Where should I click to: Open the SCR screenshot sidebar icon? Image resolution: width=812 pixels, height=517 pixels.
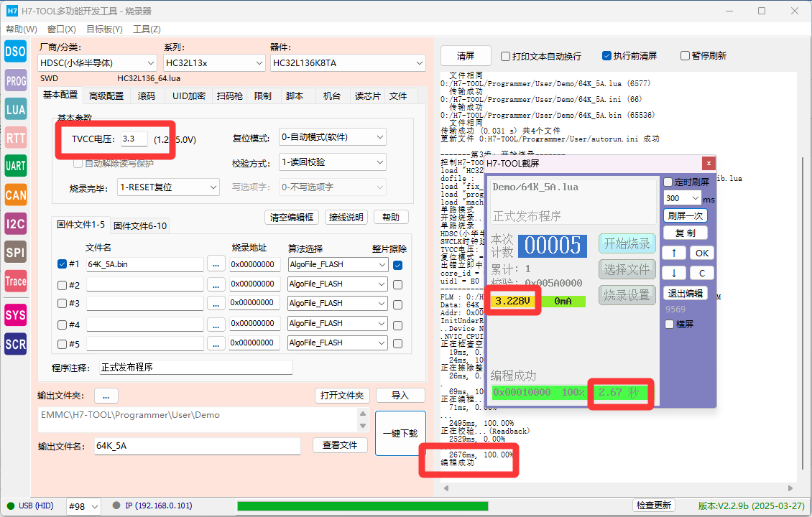click(x=16, y=344)
